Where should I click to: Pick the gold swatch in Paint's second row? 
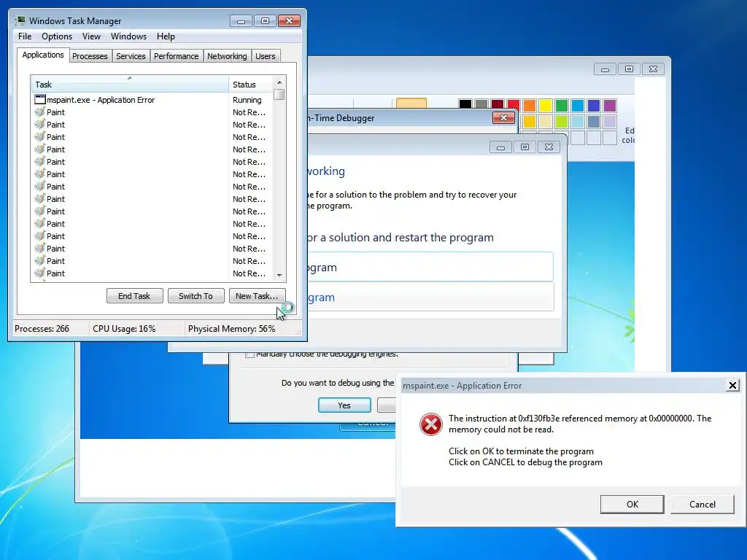pyautogui.click(x=530, y=122)
